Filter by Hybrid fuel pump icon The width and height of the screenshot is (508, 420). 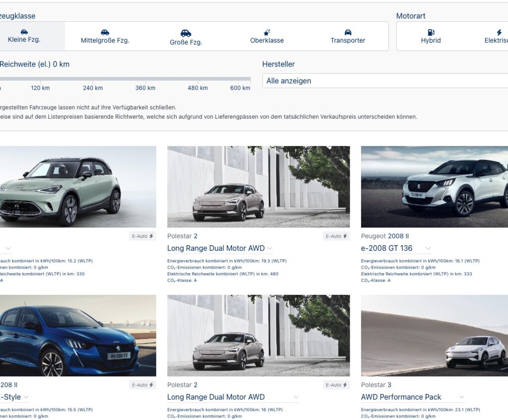(x=431, y=32)
